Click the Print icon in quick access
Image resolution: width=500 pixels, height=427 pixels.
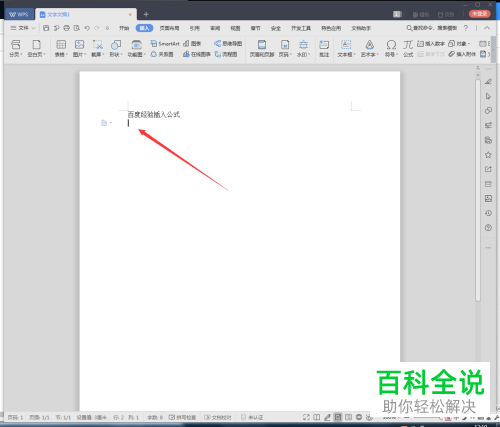[x=66, y=28]
